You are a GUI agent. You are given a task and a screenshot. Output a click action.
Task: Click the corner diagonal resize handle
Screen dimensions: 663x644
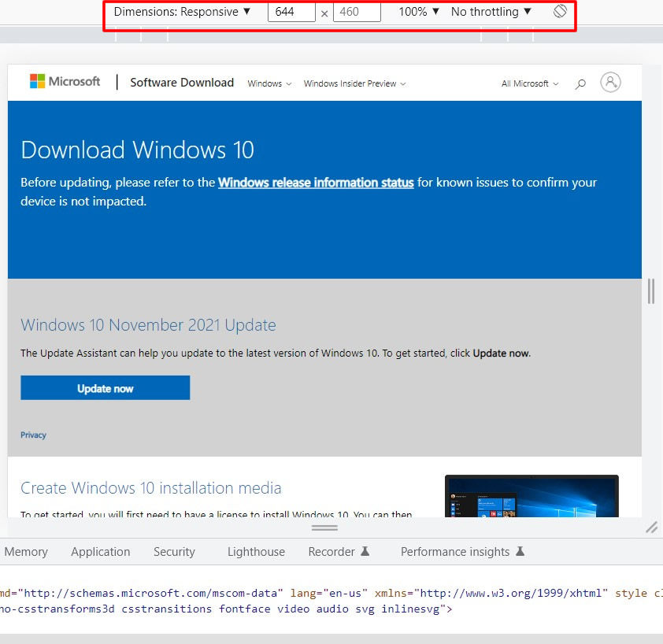(652, 527)
